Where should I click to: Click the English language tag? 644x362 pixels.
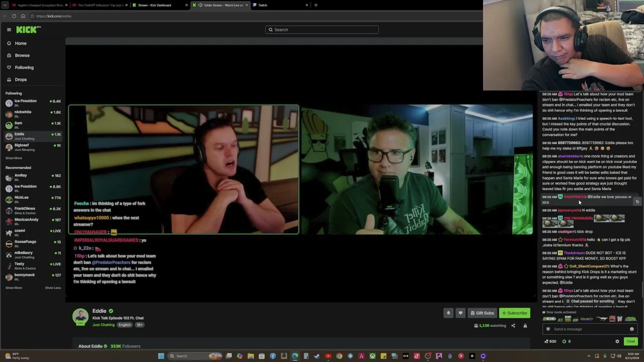click(x=124, y=325)
